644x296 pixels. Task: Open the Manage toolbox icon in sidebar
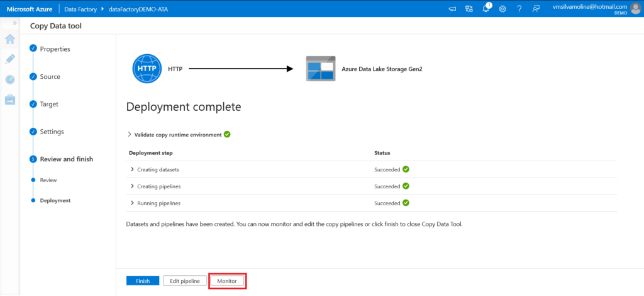coord(10,100)
